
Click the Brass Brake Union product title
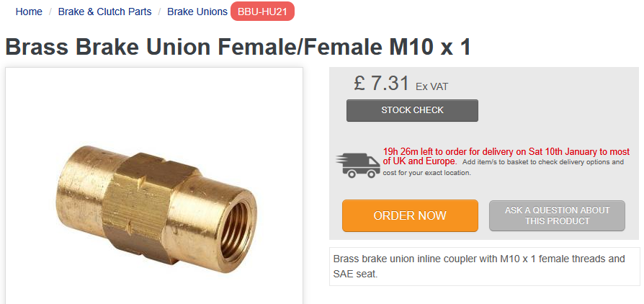(x=238, y=48)
